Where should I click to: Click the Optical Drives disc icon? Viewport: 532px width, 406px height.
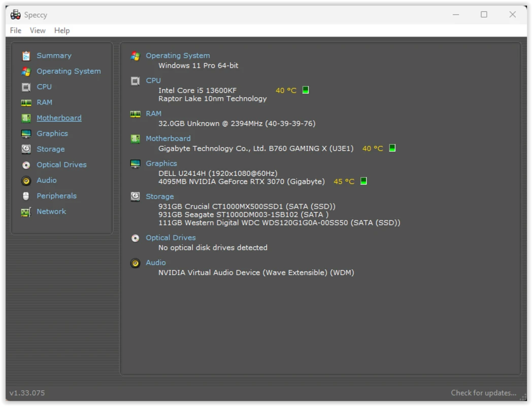27,164
